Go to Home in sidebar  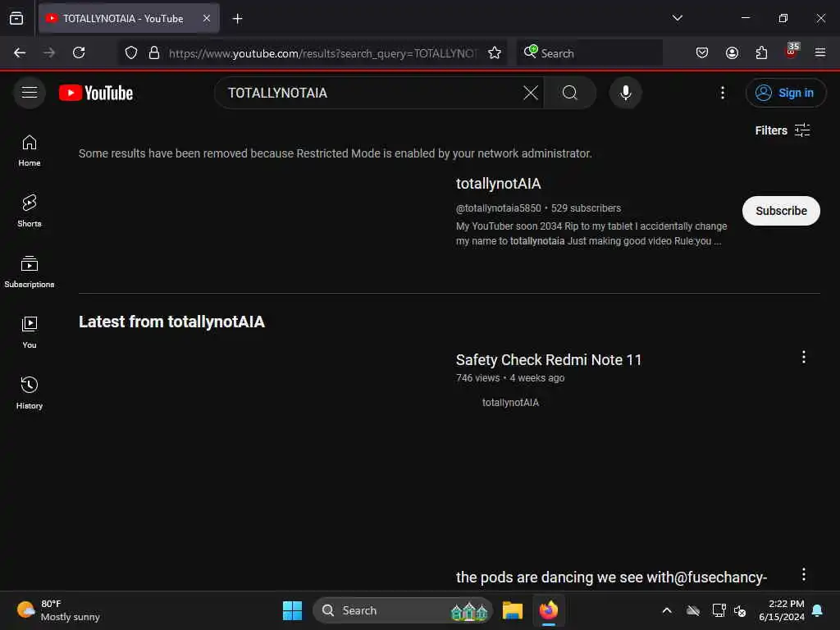30,151
